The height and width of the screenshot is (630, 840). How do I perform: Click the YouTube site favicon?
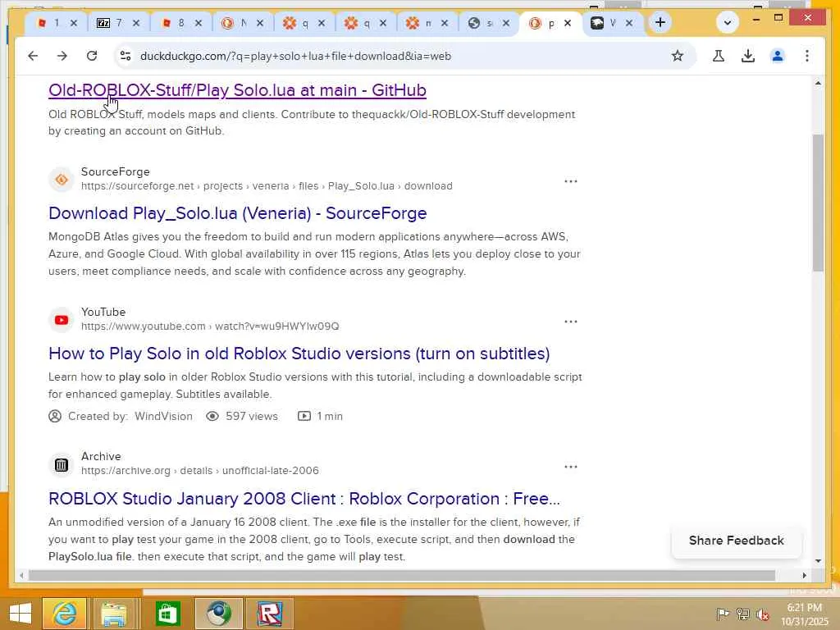[x=61, y=319]
